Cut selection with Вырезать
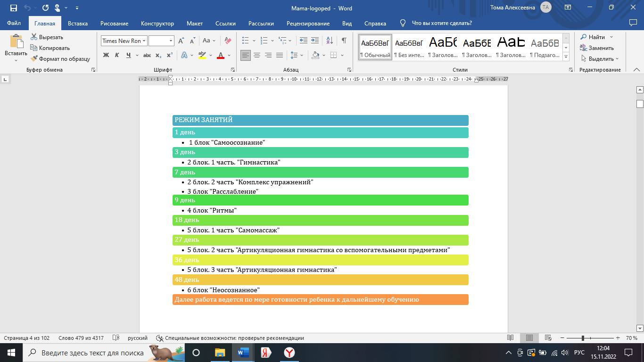Viewport: 644px width, 362px height. pos(47,37)
